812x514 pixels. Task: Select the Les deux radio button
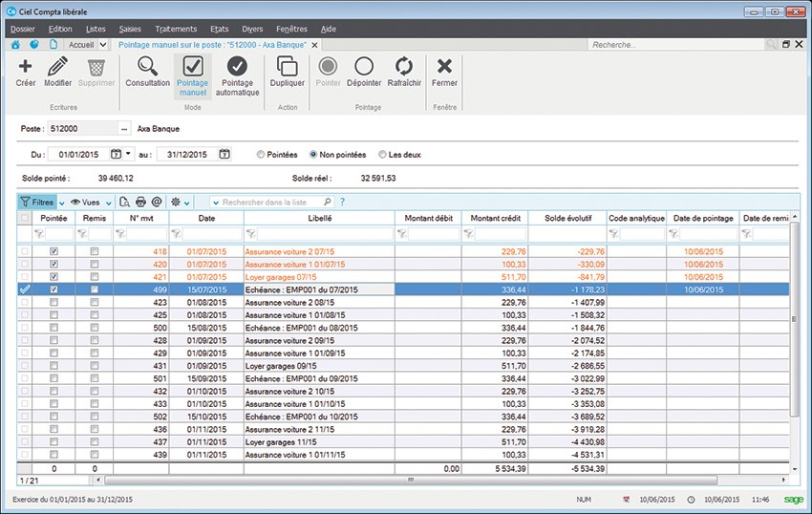[x=382, y=155]
